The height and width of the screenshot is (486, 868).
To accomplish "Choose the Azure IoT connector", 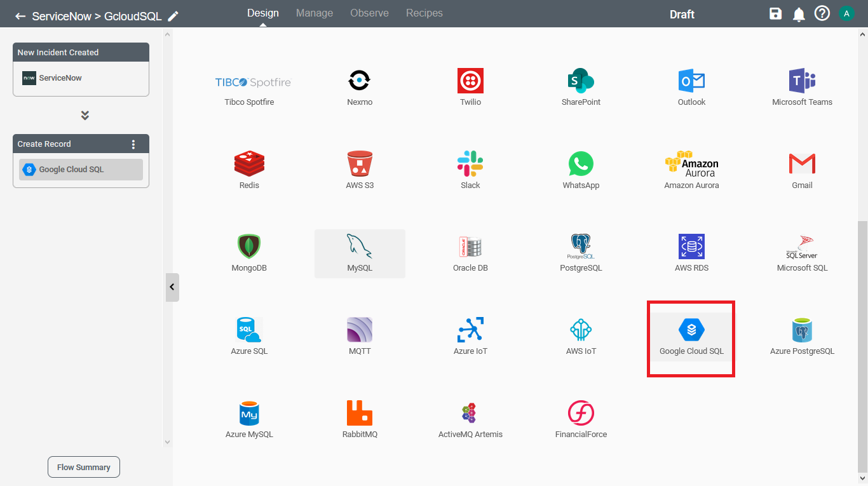I will point(470,337).
